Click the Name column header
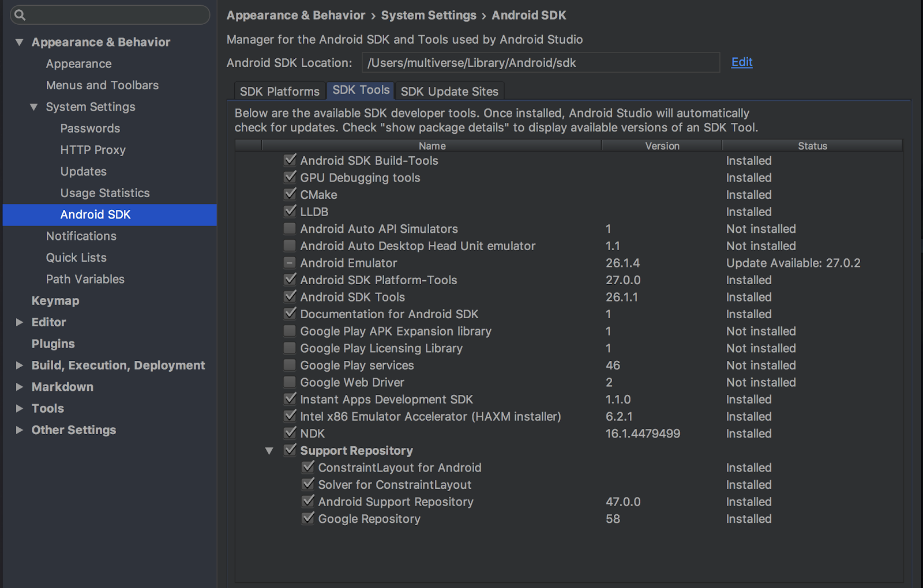 pyautogui.click(x=432, y=146)
